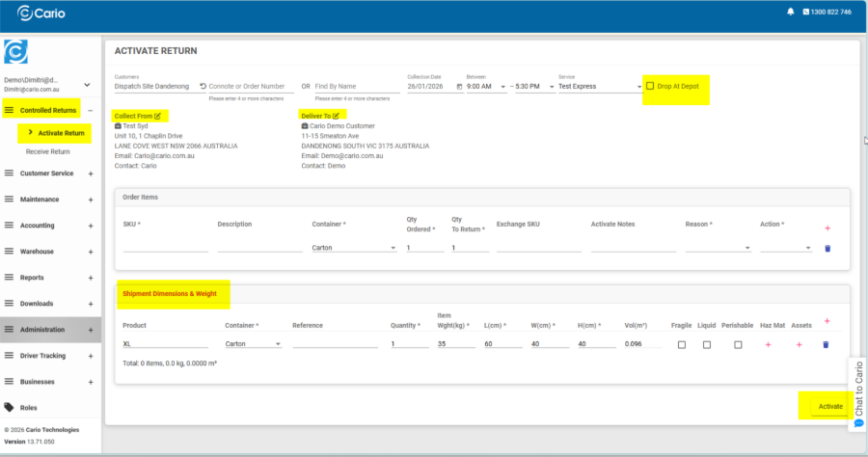Screen dimensions: 868x457
Task: Click the Deliver To edit icon
Action: tap(336, 116)
